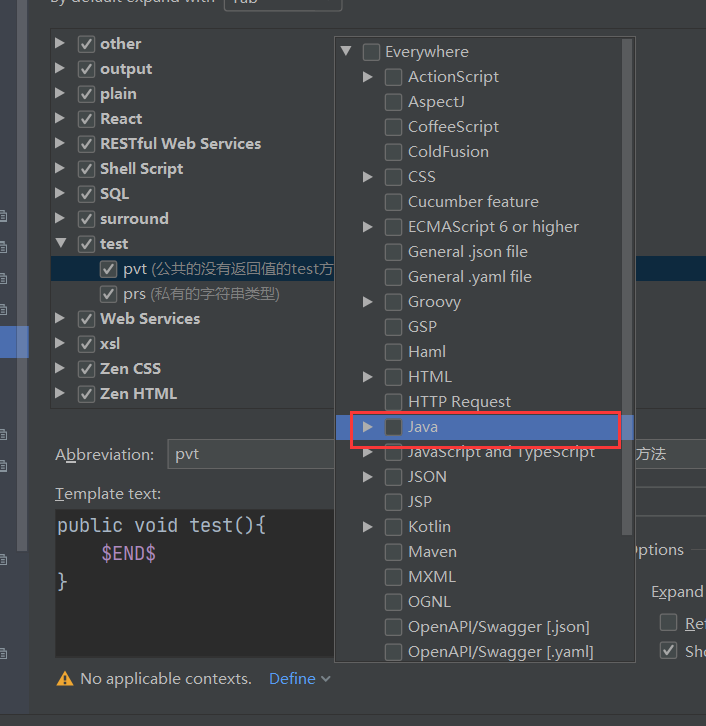Expand the ActionScript context node
The image size is (706, 726).
point(368,77)
